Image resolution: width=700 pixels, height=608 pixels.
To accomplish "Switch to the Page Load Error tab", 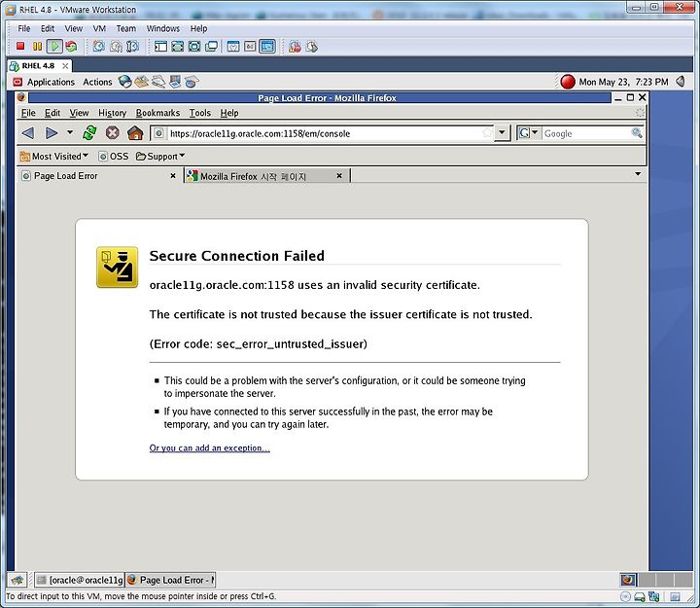I will (99, 175).
